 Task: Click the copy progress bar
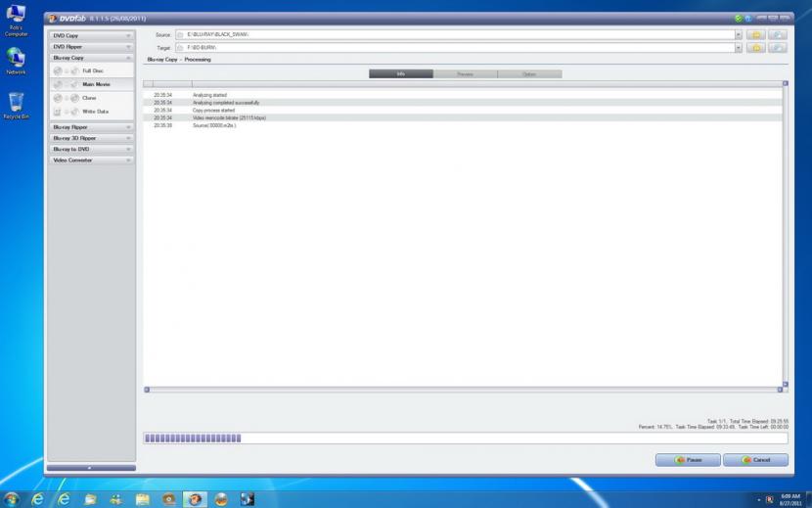(466, 439)
